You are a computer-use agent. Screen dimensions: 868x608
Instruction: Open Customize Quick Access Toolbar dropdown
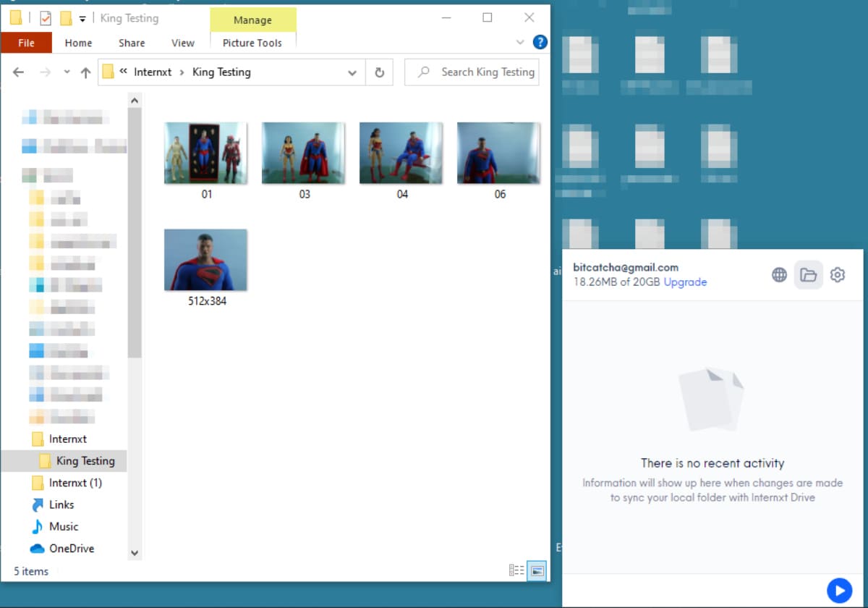(82, 19)
